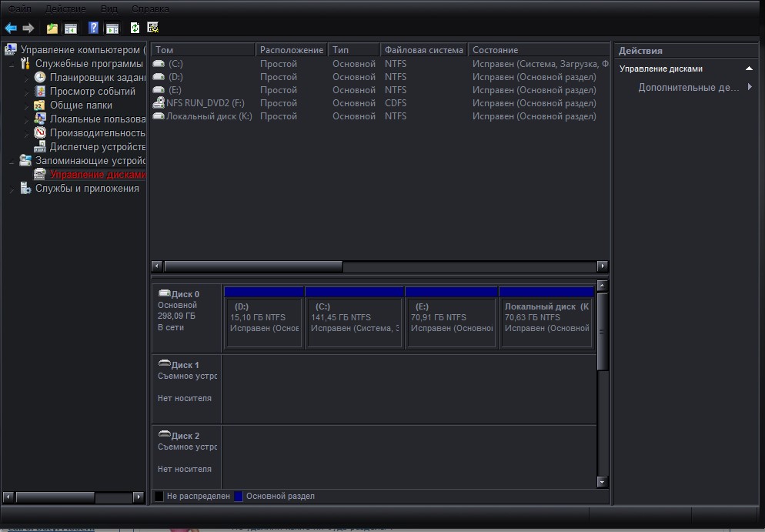Select the (E:) 70,91 ГБ partition block
This screenshot has width=765, height=532.
click(x=451, y=317)
